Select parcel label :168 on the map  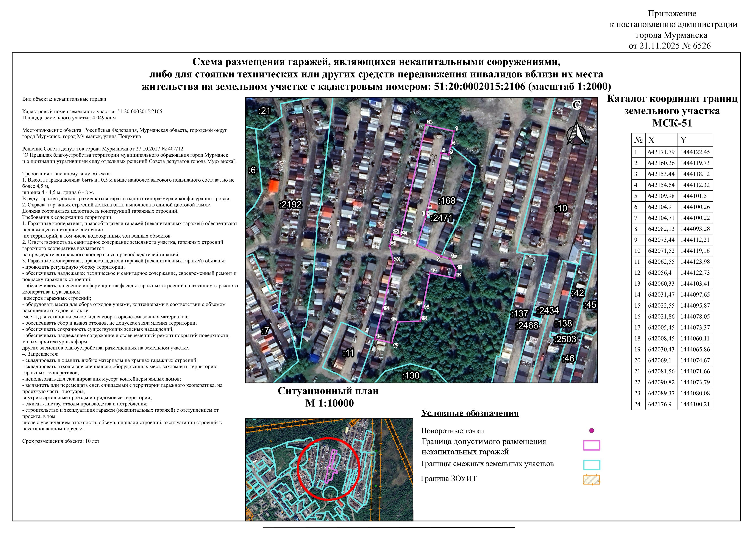pyautogui.click(x=447, y=200)
